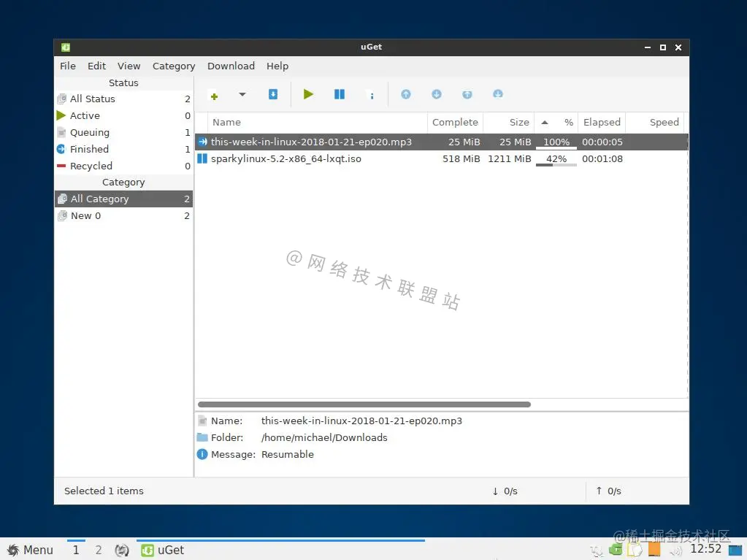Select the sparkylinux iso download row
This screenshot has width=747, height=560.
pyautogui.click(x=442, y=158)
